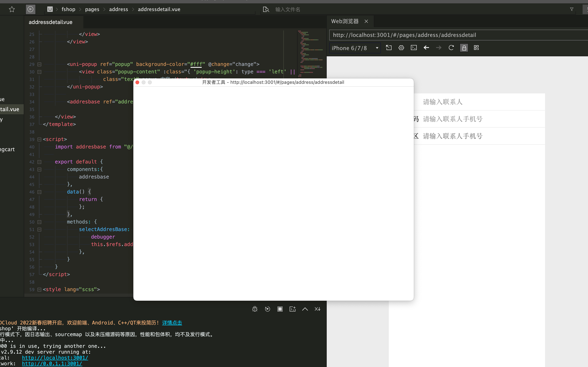Click the run/play circle icon
The width and height of the screenshot is (588, 367).
click(30, 9)
